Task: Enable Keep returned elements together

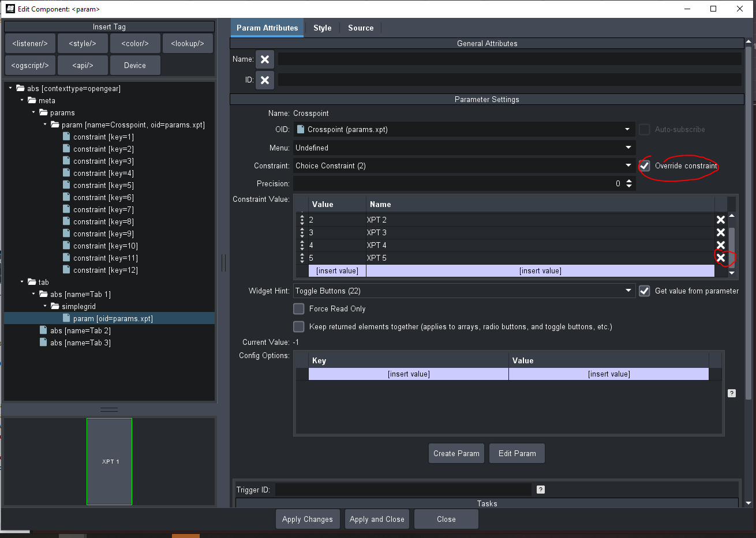Action: (299, 326)
